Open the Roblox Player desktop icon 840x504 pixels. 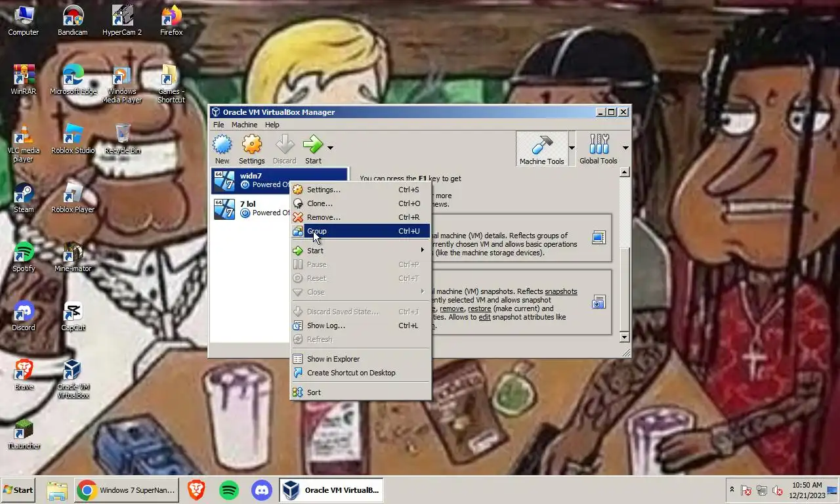point(73,198)
